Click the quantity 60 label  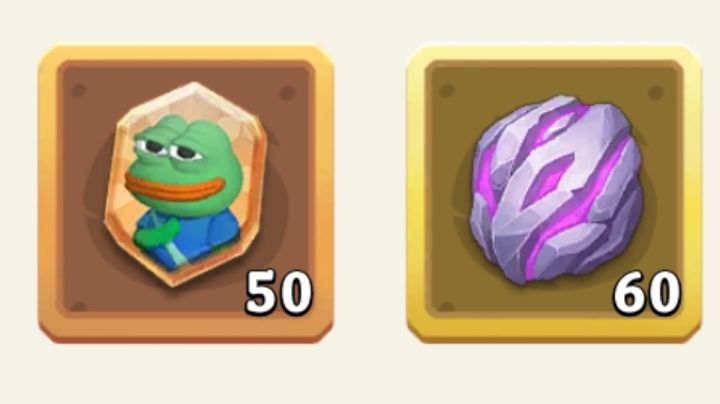click(647, 292)
